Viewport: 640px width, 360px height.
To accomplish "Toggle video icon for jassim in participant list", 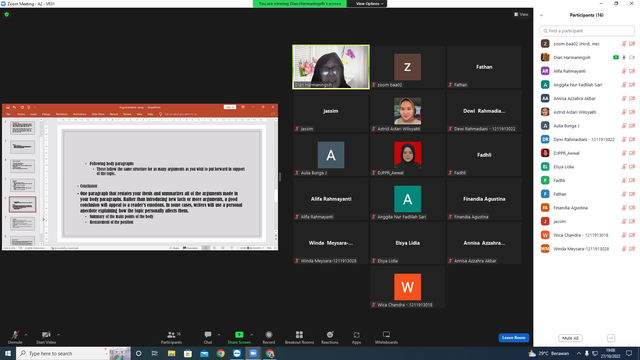I will coord(632,222).
